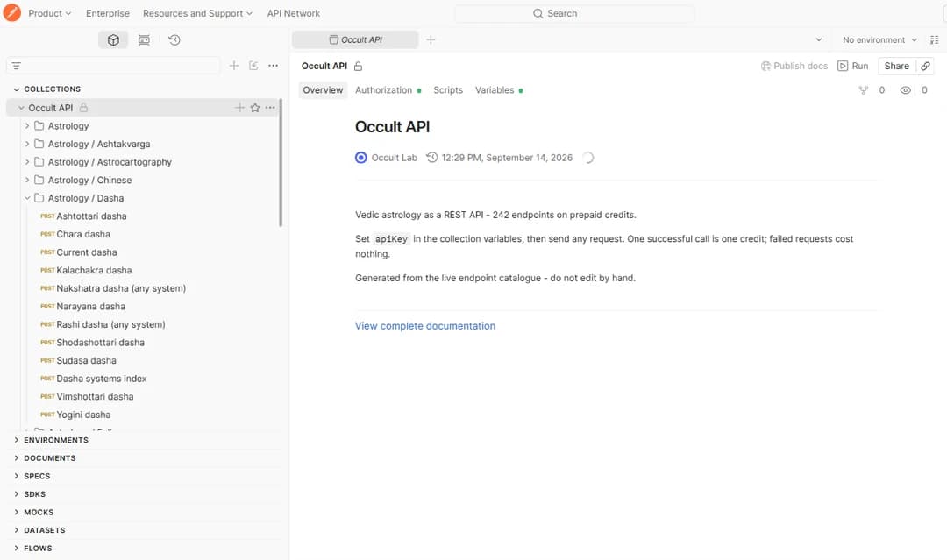Click the changelog history icon near timestamp

pyautogui.click(x=431, y=158)
